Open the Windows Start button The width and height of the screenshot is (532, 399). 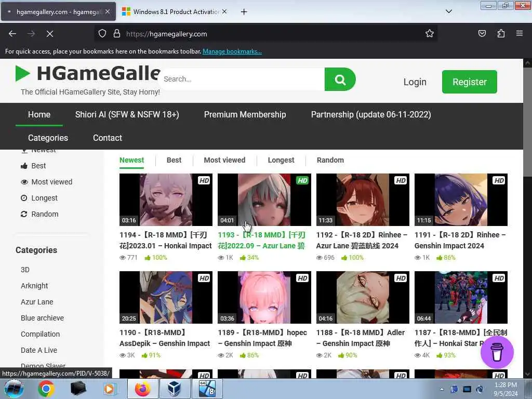14,389
